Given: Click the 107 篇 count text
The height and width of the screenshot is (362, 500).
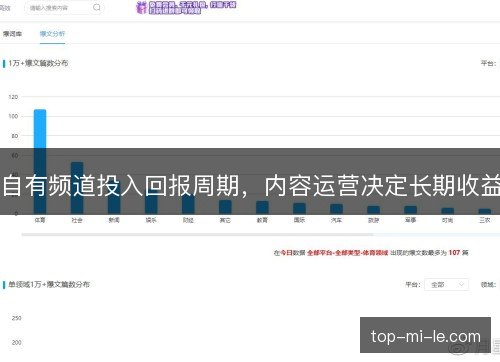Looking at the screenshot, I should 459,253.
